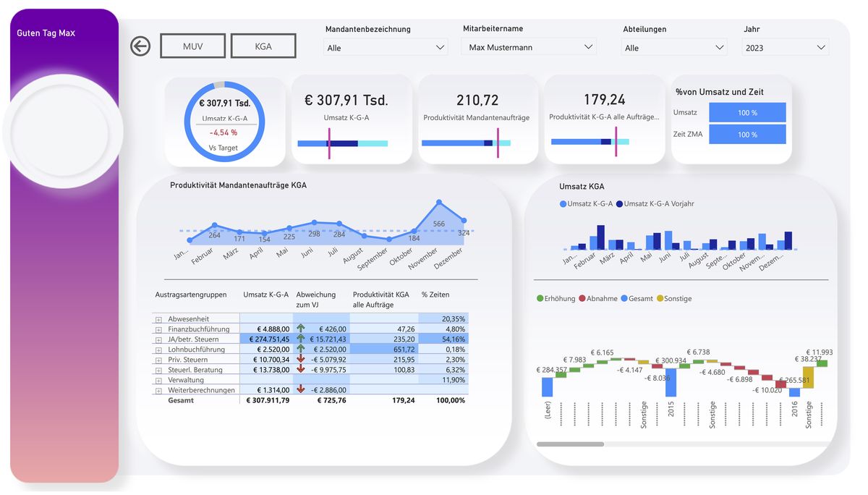Click the Umsatz 100 % progress bar
Screen dimensions: 868x495
pyautogui.click(x=747, y=112)
